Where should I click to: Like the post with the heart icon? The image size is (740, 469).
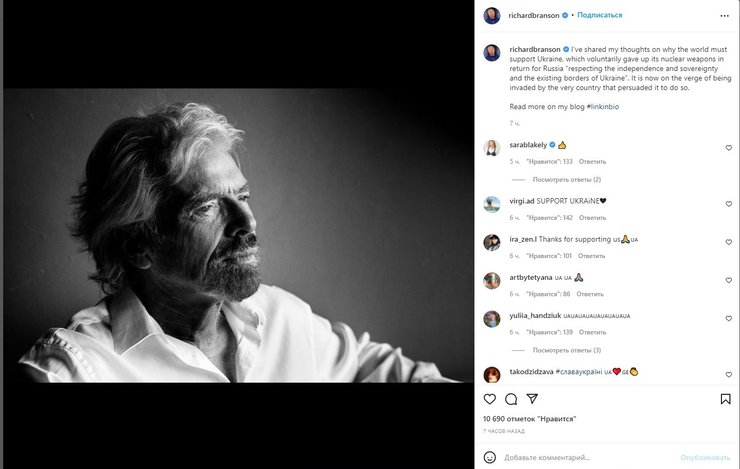(x=490, y=398)
